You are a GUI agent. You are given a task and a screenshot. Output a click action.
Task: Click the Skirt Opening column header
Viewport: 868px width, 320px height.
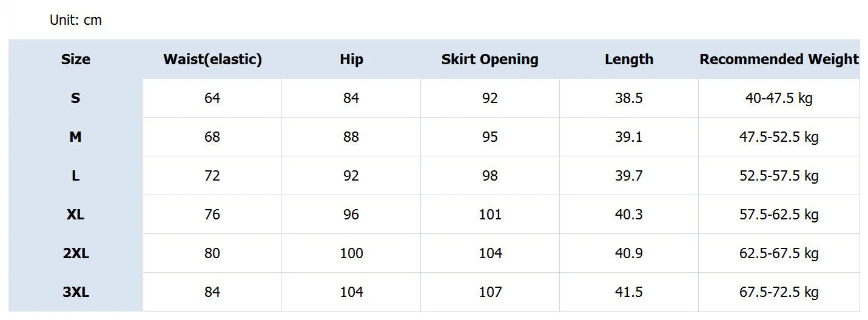click(490, 59)
